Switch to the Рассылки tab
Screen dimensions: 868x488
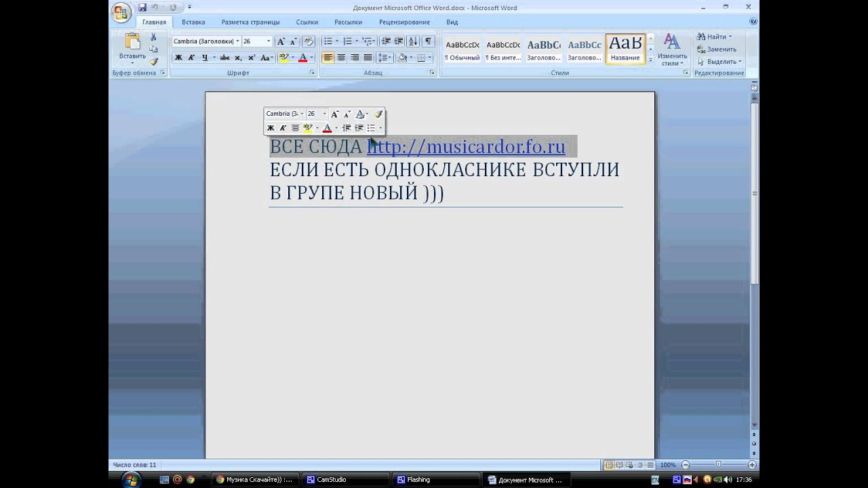348,22
